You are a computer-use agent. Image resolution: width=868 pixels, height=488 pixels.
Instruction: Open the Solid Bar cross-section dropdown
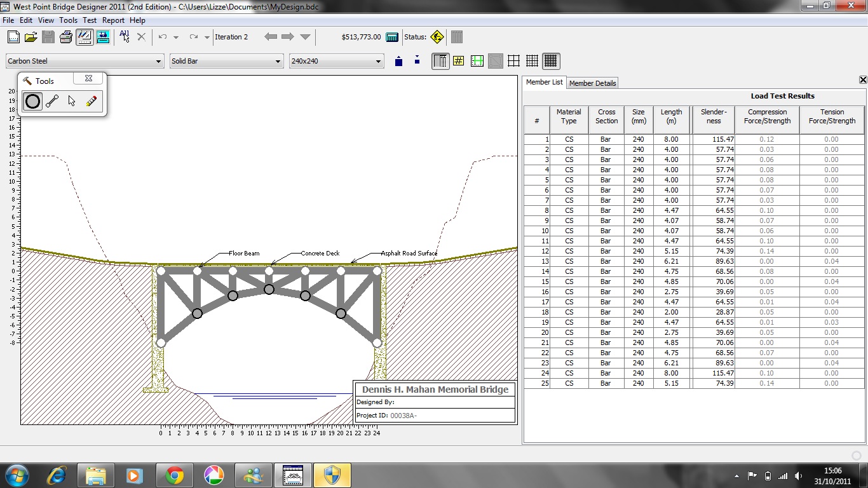click(278, 62)
